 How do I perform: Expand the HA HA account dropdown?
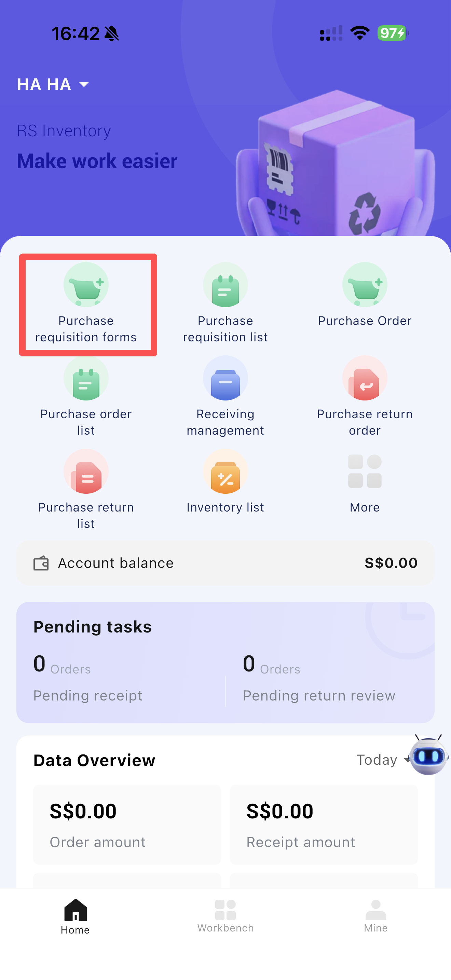53,84
